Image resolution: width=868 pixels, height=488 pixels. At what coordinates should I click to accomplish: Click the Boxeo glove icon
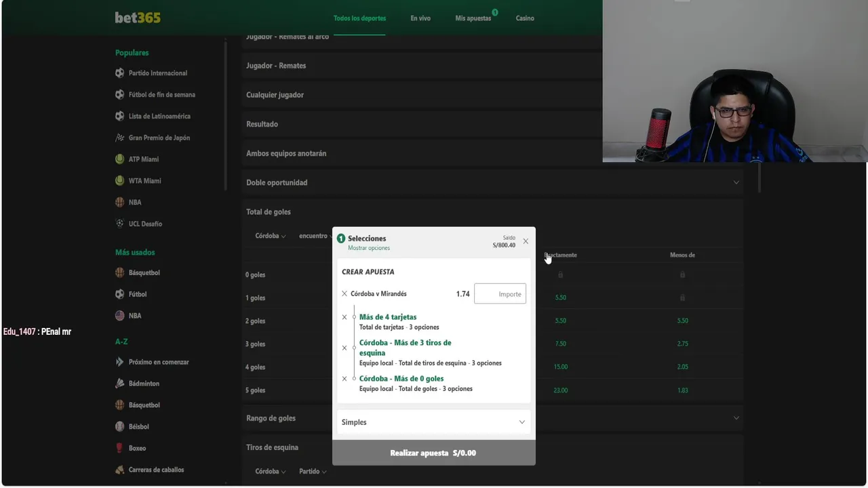tap(119, 448)
